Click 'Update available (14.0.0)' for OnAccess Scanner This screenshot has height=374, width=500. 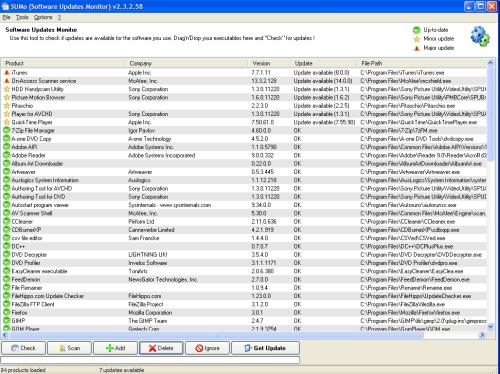(323, 81)
